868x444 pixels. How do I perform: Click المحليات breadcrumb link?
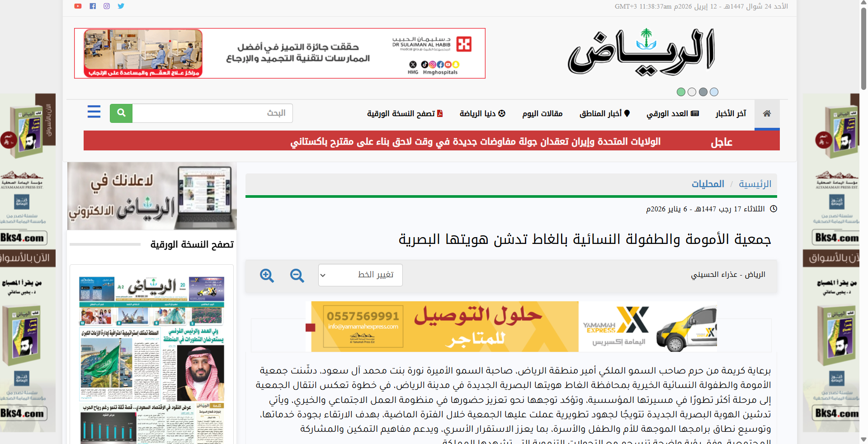click(x=708, y=184)
